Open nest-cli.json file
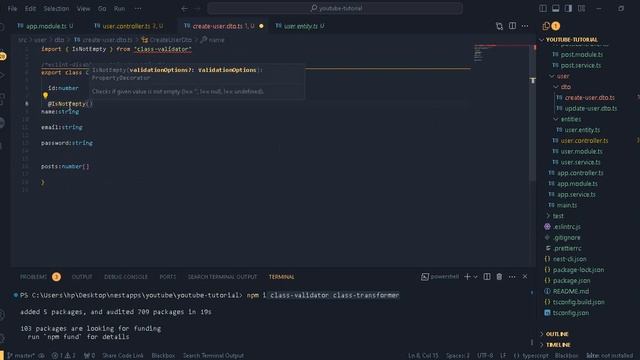 point(569,259)
